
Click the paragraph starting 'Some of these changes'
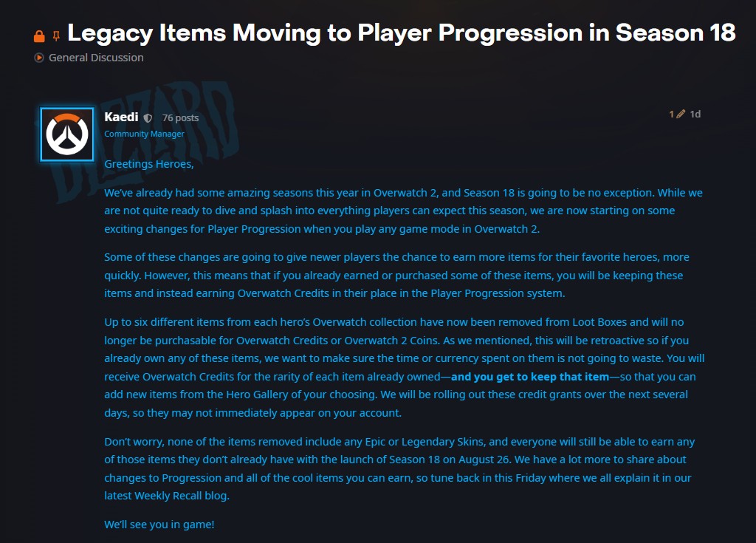pos(399,275)
